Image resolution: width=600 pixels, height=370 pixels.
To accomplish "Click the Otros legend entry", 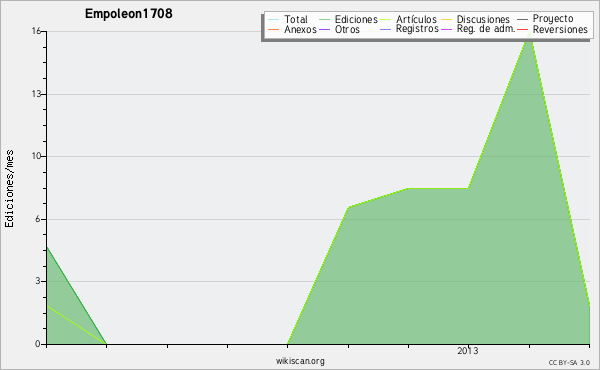I will [339, 29].
